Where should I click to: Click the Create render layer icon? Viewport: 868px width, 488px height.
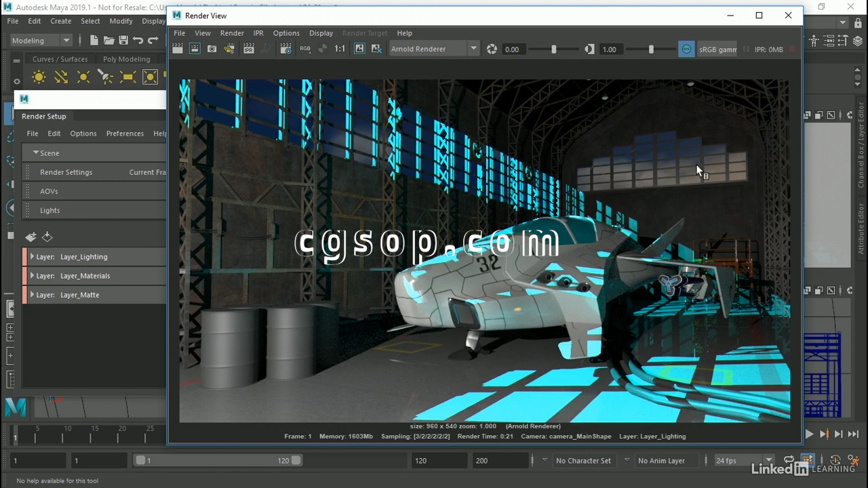click(31, 237)
